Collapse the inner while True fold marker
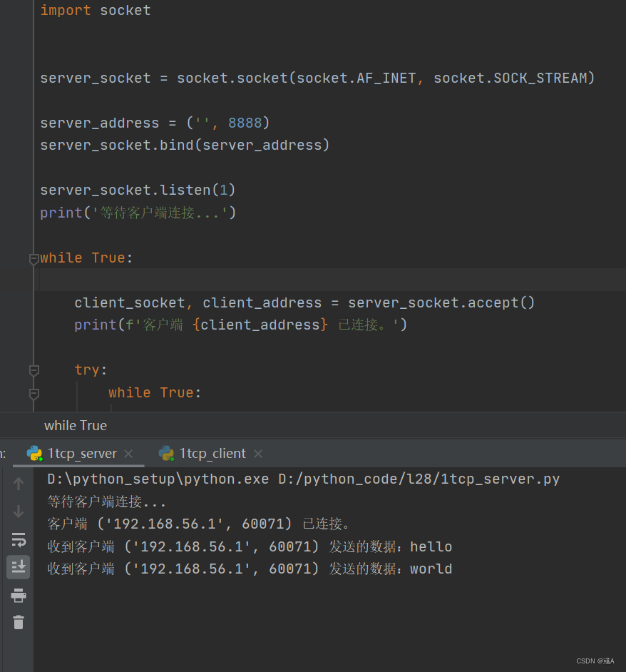The image size is (626, 672). (34, 394)
